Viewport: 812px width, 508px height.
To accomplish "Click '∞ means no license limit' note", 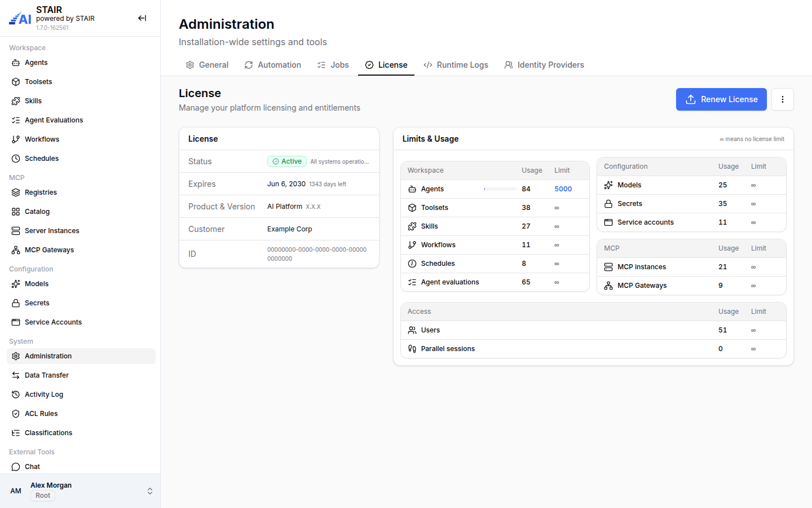I will [x=752, y=139].
